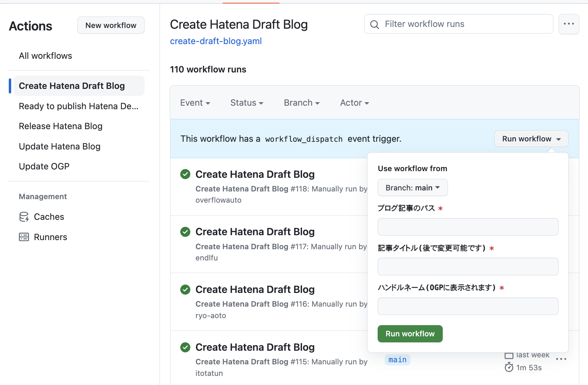Image resolution: width=588 pixels, height=385 pixels.
Task: Open the three-dot options menu at top right
Action: 569,24
